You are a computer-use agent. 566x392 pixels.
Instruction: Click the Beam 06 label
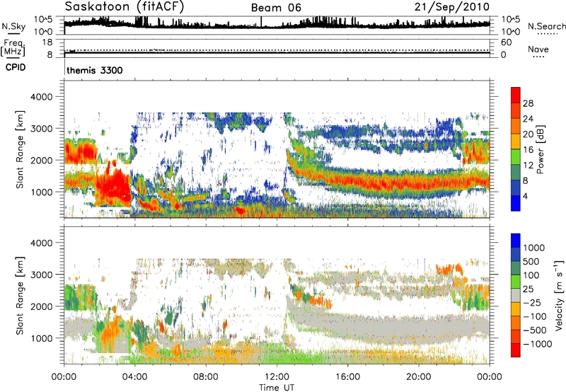click(x=276, y=8)
